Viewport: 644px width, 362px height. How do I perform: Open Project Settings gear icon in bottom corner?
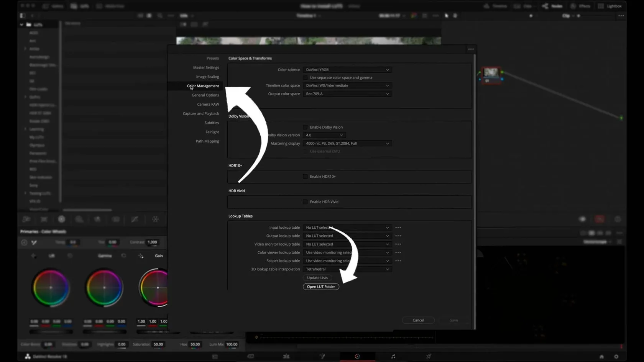click(616, 357)
